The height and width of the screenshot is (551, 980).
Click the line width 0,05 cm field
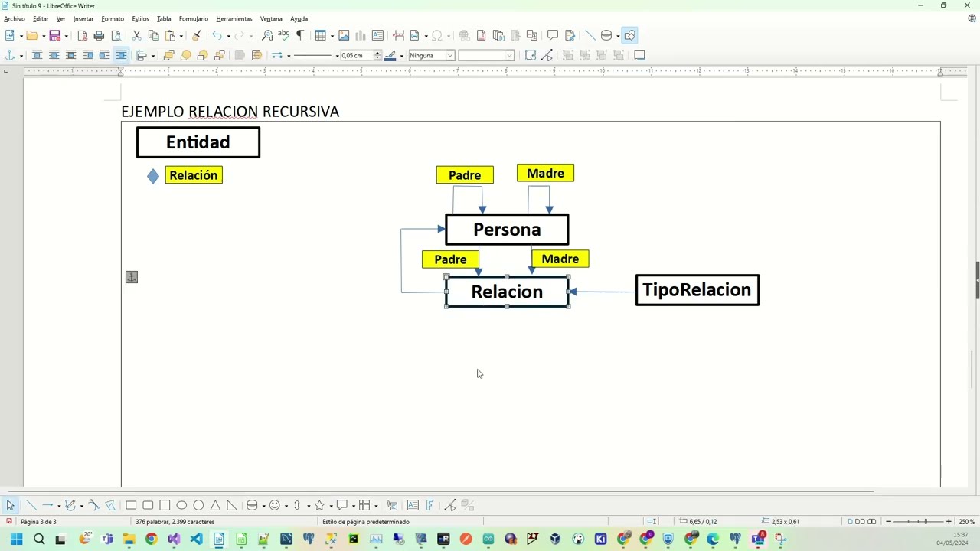coord(357,55)
